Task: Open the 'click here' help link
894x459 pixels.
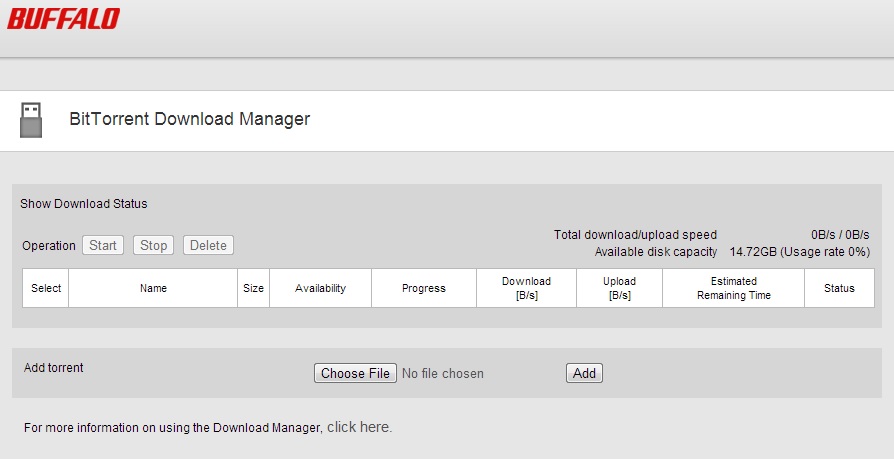Action: point(359,427)
